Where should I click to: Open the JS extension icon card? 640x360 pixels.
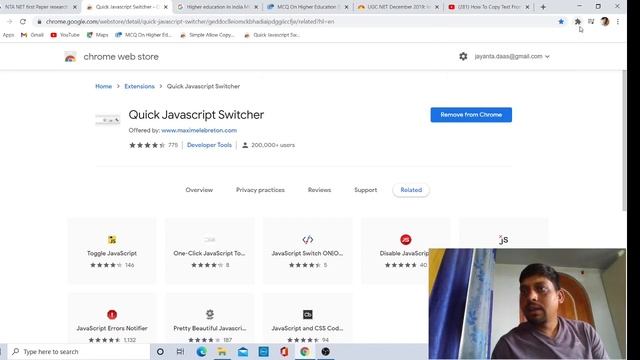tap(503, 240)
